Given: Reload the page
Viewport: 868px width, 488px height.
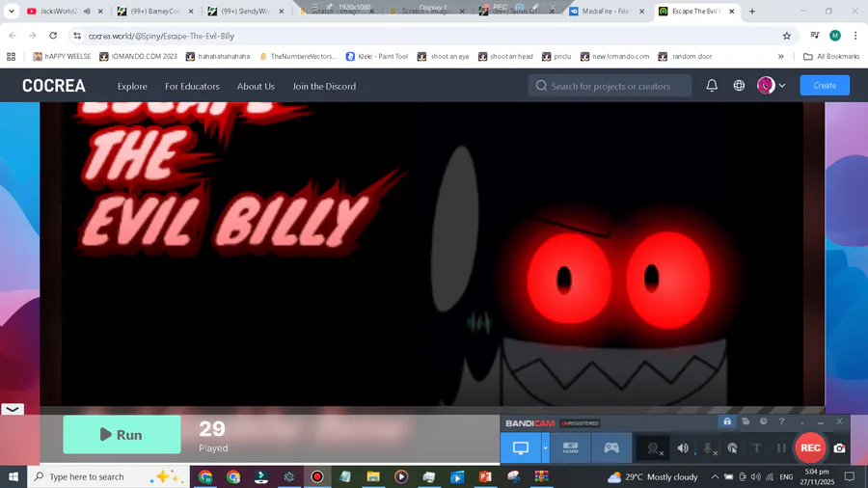Looking at the screenshot, I should click(53, 36).
